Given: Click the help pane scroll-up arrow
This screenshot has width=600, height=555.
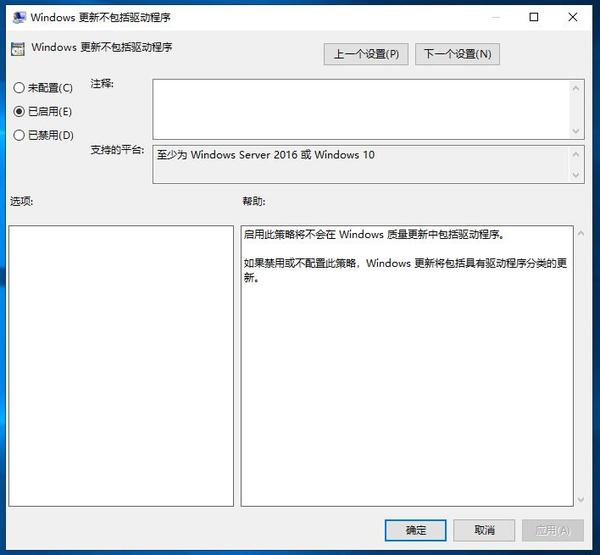Looking at the screenshot, I should pyautogui.click(x=580, y=233).
